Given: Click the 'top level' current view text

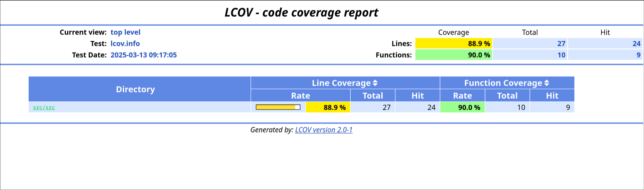Looking at the screenshot, I should point(125,32).
